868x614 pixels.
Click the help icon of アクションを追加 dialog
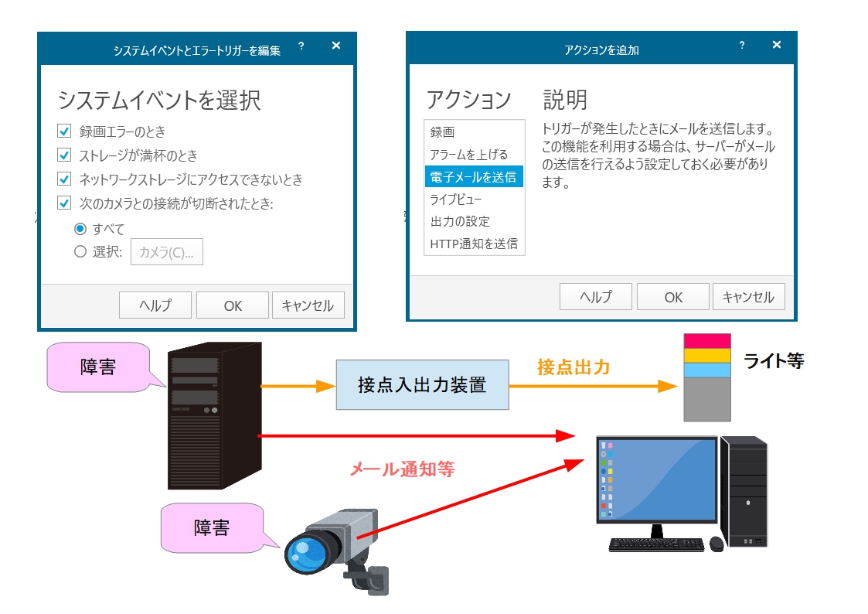click(742, 45)
